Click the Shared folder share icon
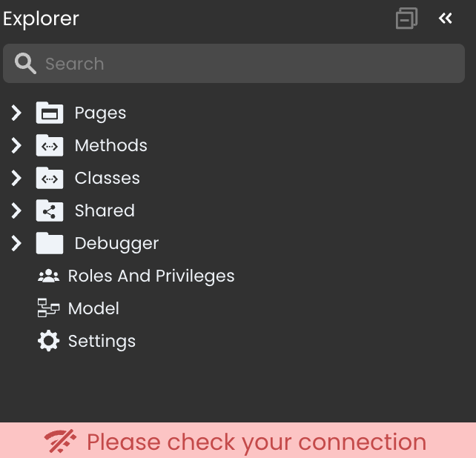This screenshot has width=476, height=458. (50, 210)
